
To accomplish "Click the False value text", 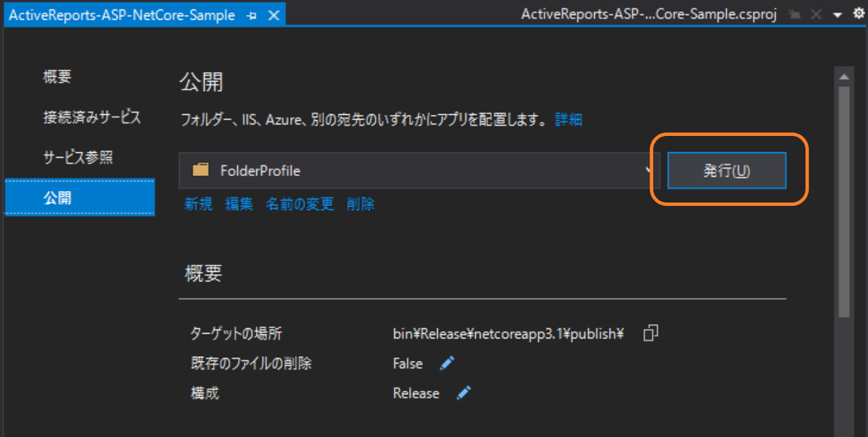I will pos(408,363).
